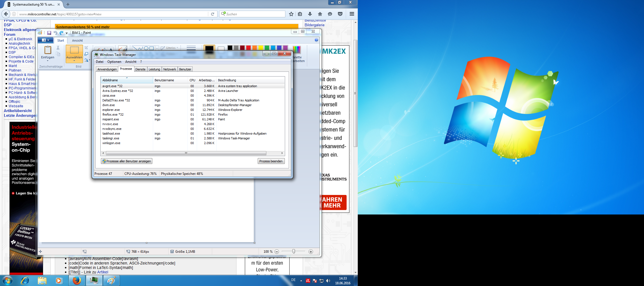Open the Umriss outline dropdown in Paint

(x=170, y=48)
